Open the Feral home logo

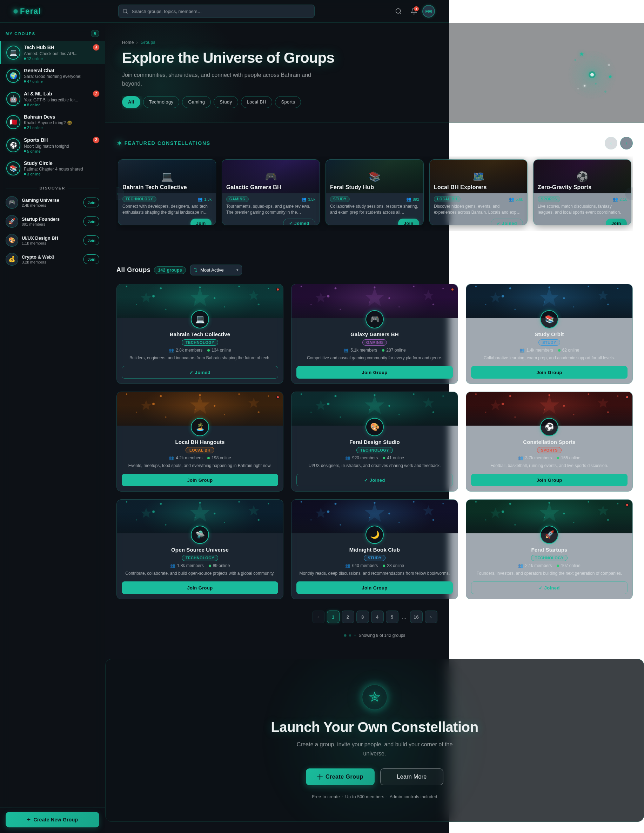point(27,11)
